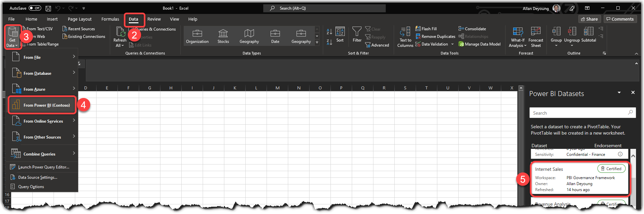Select the Date data type
Screen dimensions: 644x214
pos(275,36)
